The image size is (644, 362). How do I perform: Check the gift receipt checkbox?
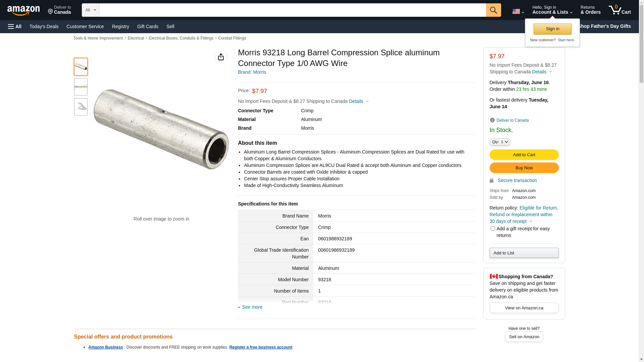click(493, 229)
